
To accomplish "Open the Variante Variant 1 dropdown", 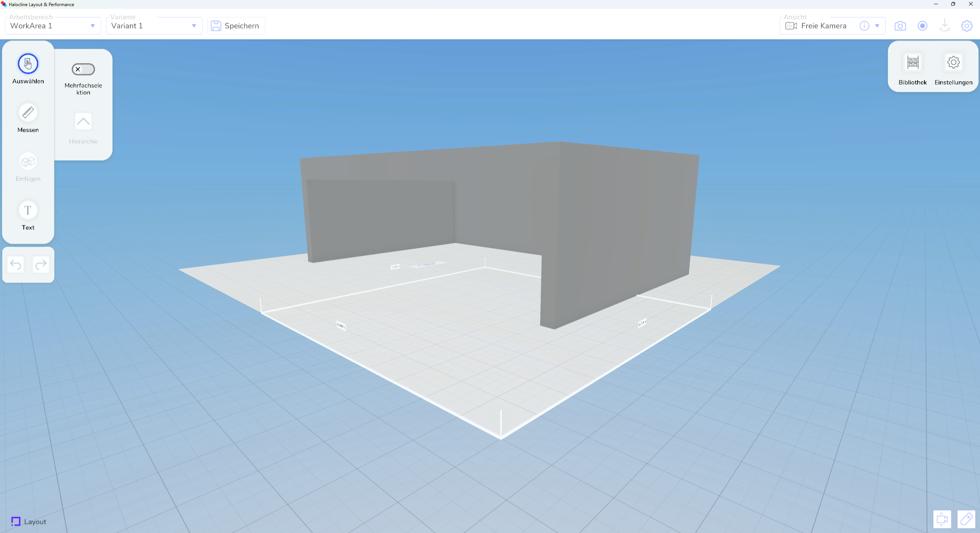I will 194,26.
